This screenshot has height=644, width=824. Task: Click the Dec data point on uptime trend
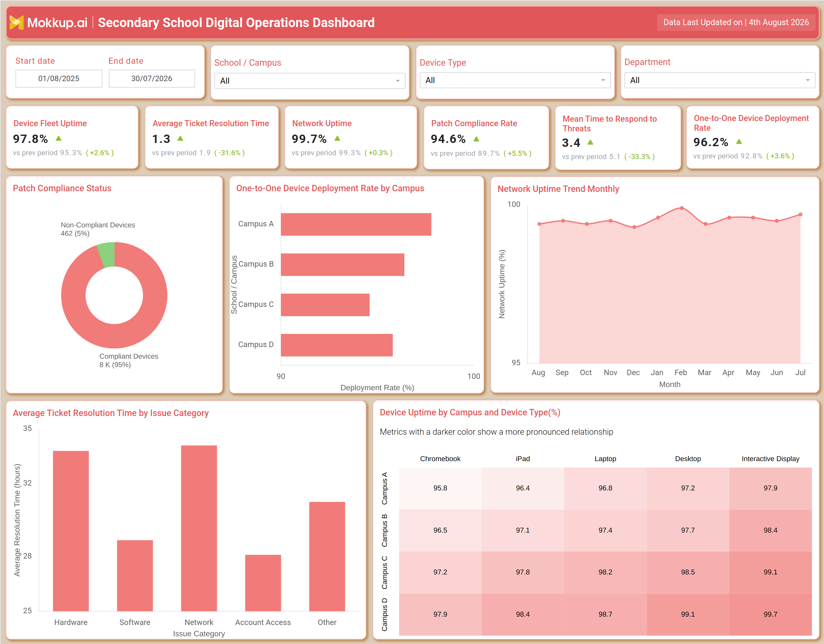tap(634, 227)
